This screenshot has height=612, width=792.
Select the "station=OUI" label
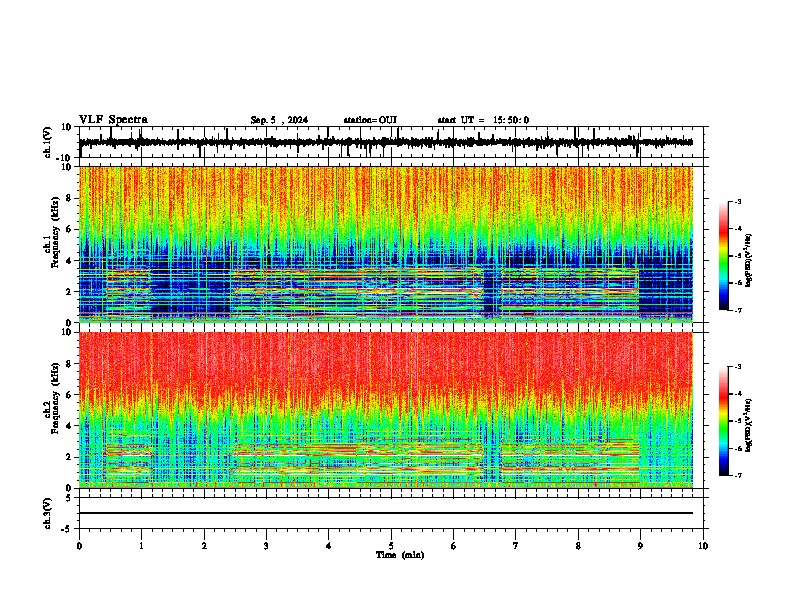tap(370, 120)
